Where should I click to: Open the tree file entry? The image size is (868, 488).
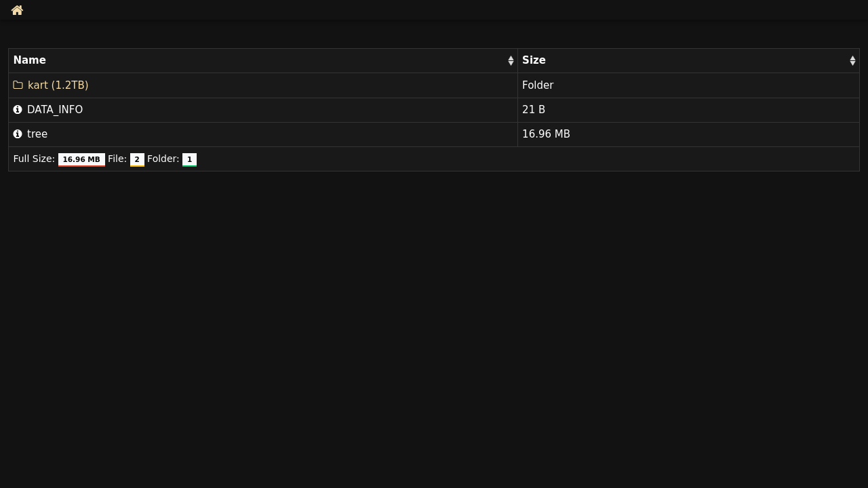[37, 134]
